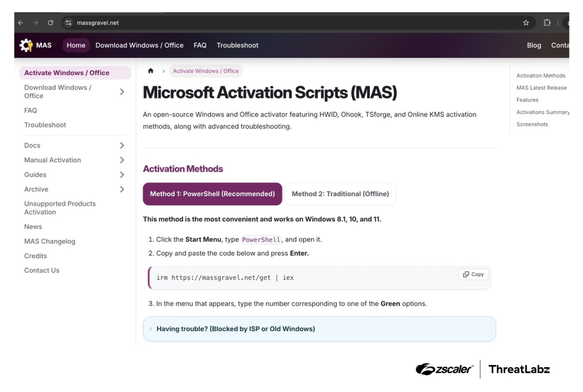The height and width of the screenshot is (392, 583).
Task: Open MAS Changelog in the sidebar
Action: (x=50, y=241)
